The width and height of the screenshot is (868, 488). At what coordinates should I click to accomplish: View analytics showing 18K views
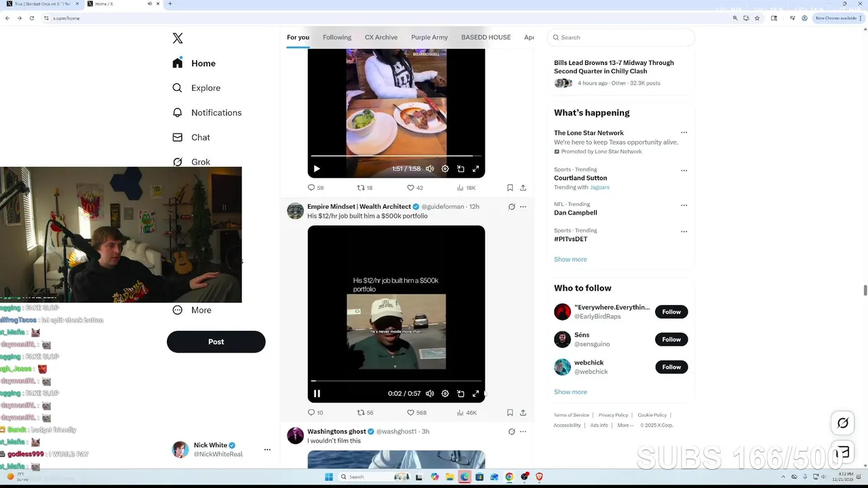click(x=466, y=188)
